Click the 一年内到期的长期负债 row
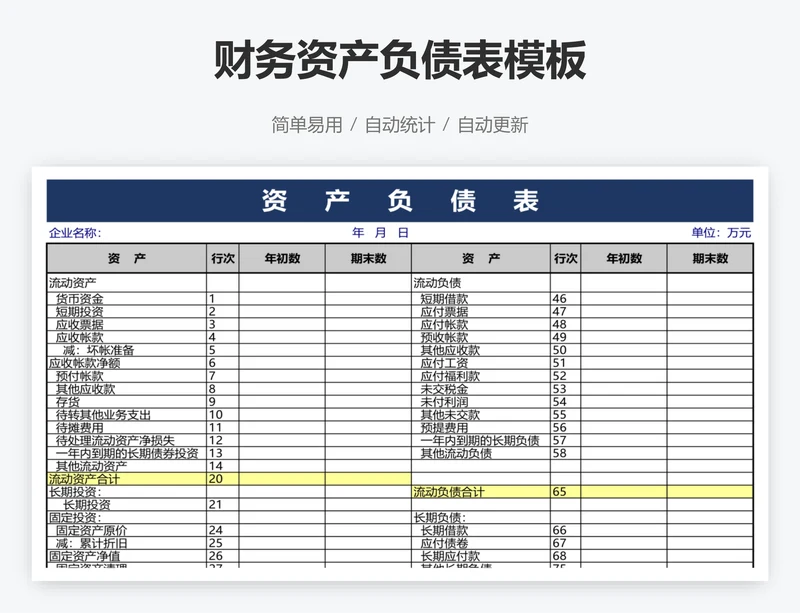 click(480, 440)
